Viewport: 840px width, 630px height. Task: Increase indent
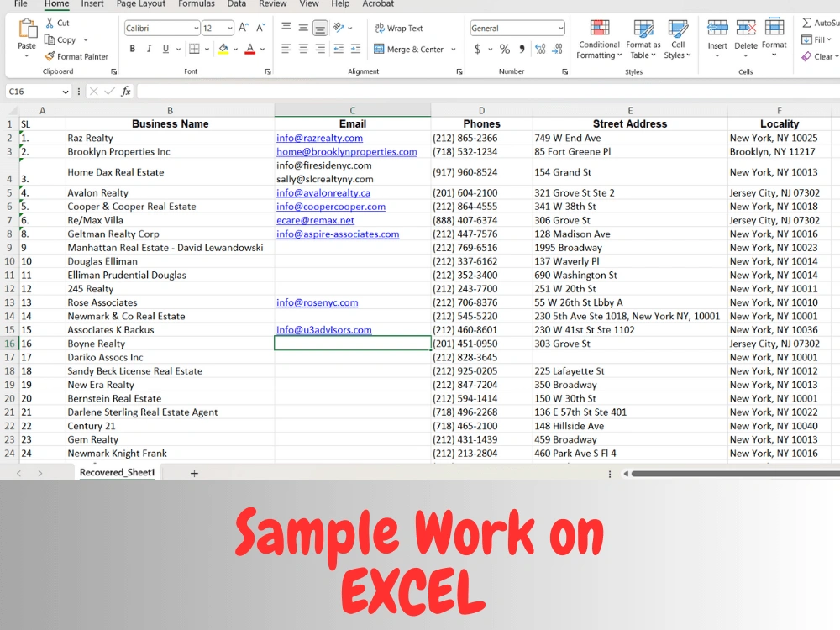[x=355, y=49]
